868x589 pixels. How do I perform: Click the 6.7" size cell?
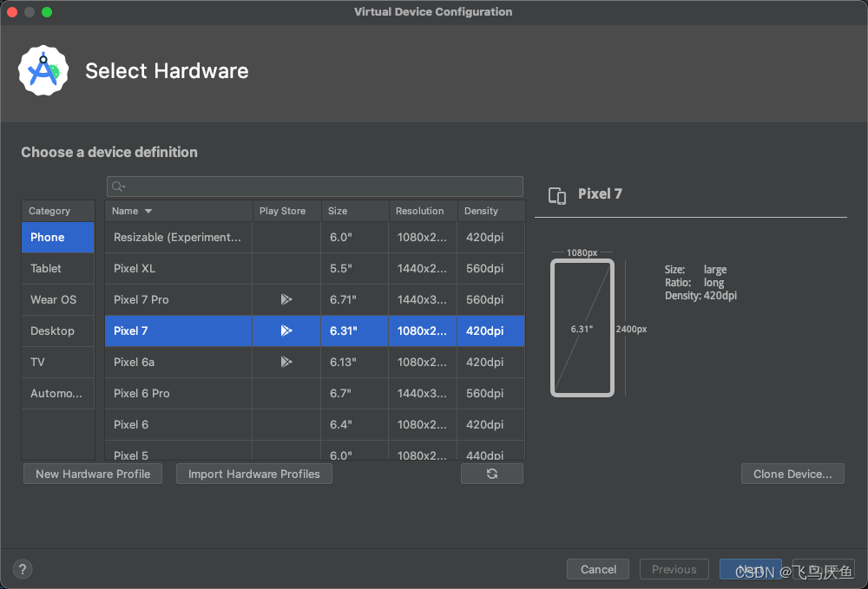click(355, 393)
